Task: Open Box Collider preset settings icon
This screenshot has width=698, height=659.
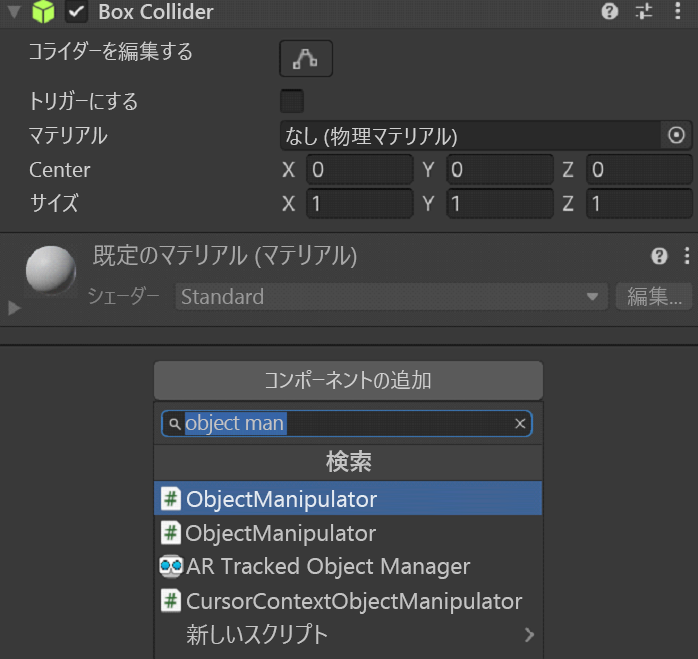Action: (x=644, y=11)
